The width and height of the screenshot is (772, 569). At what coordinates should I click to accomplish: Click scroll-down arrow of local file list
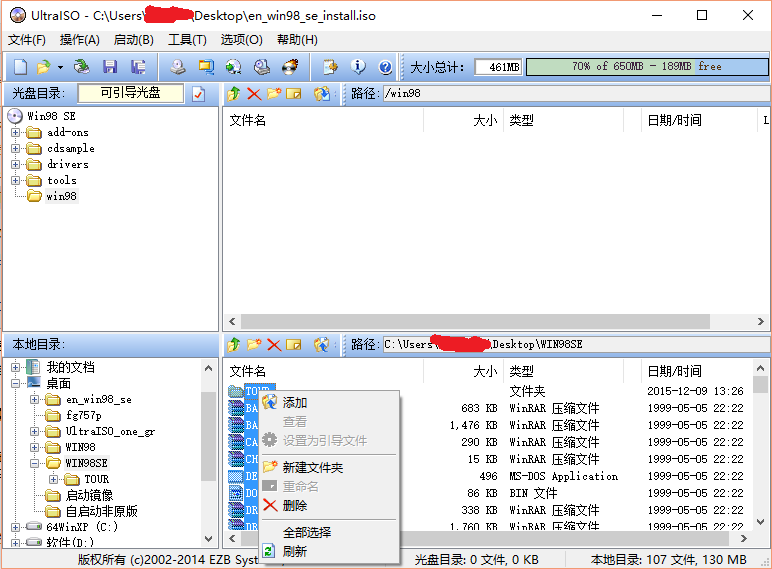click(x=761, y=522)
